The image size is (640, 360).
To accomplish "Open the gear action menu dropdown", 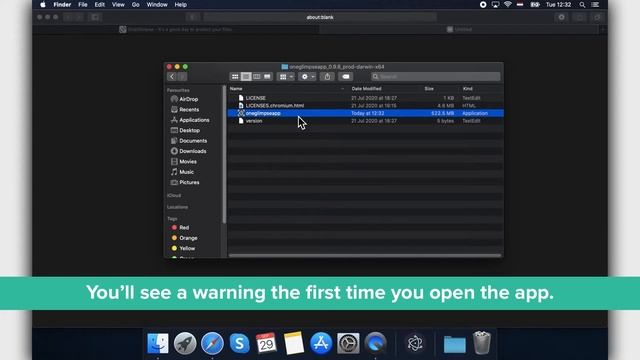I will [x=307, y=77].
